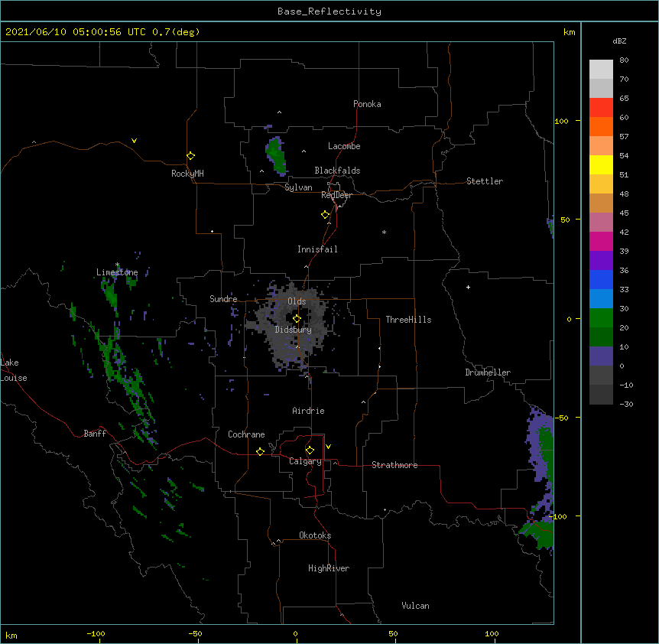Pick the 36-39 dBZ purple legend swatch

tap(601, 261)
